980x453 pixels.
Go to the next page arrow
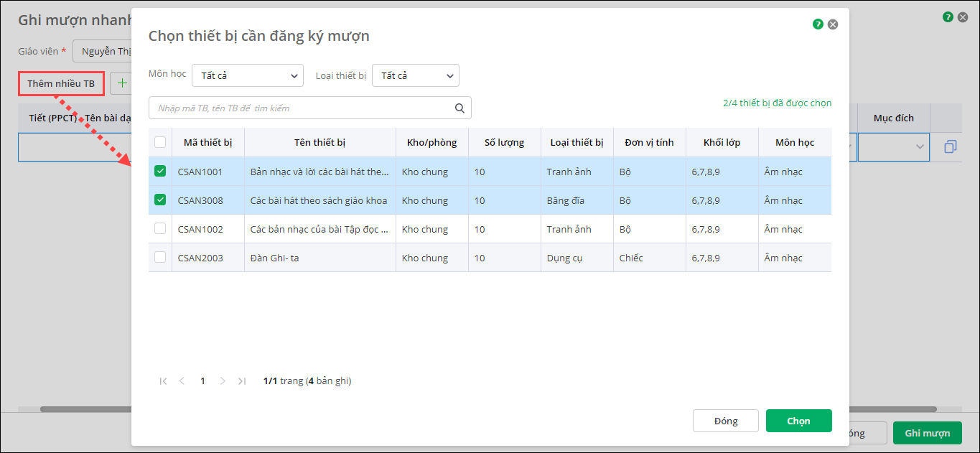pos(223,381)
